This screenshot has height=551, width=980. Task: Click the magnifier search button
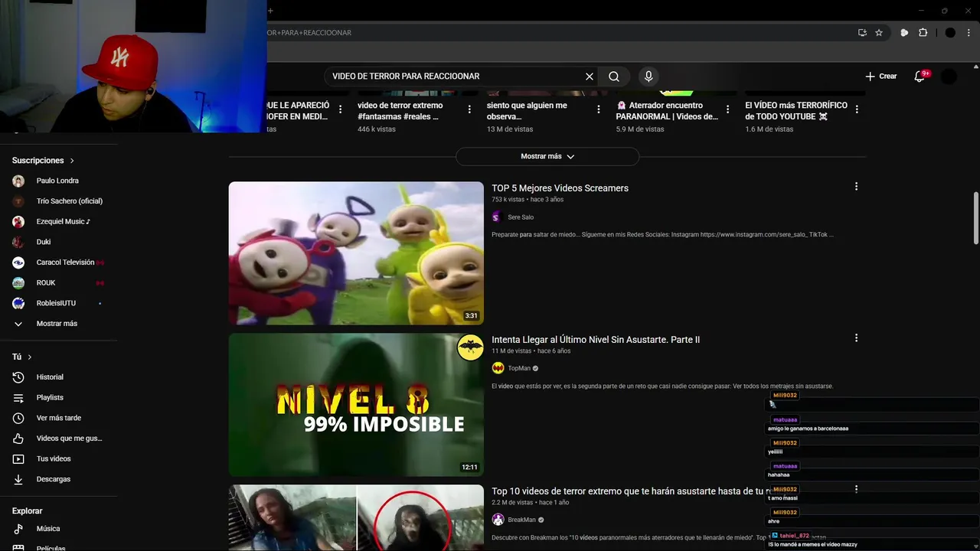coord(614,77)
